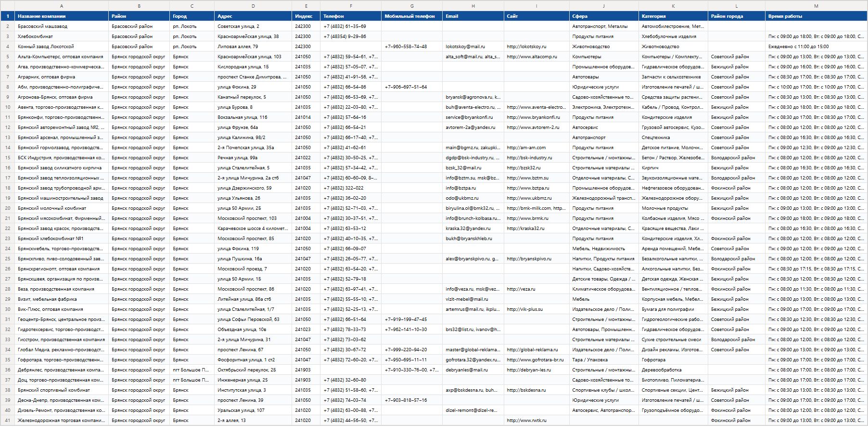
Task: Select the 'Деревообработка' category cell
Action: click(x=673, y=370)
